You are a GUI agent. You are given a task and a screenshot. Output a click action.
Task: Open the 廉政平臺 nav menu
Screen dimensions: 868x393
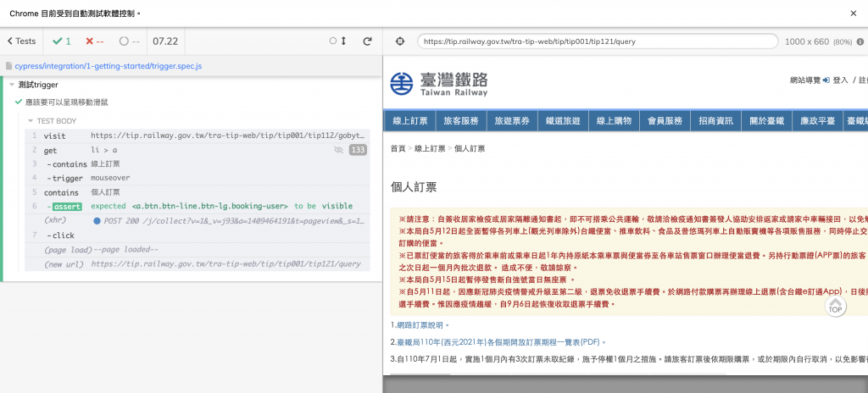[818, 120]
